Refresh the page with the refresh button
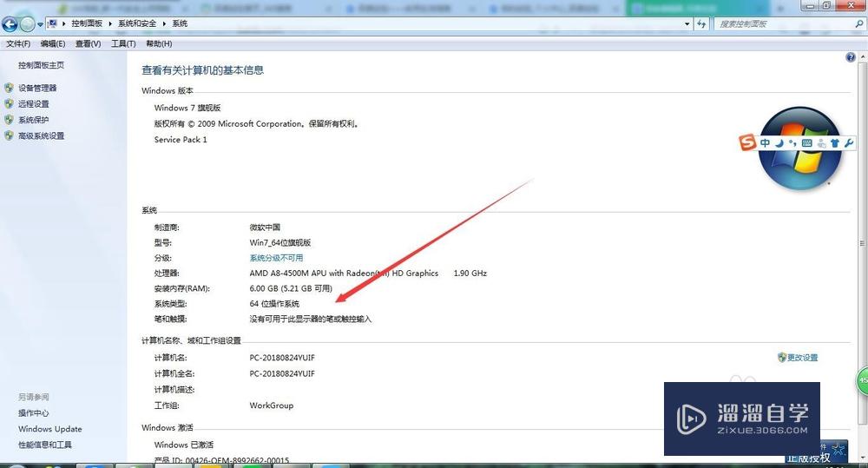The width and height of the screenshot is (868, 468). [701, 23]
